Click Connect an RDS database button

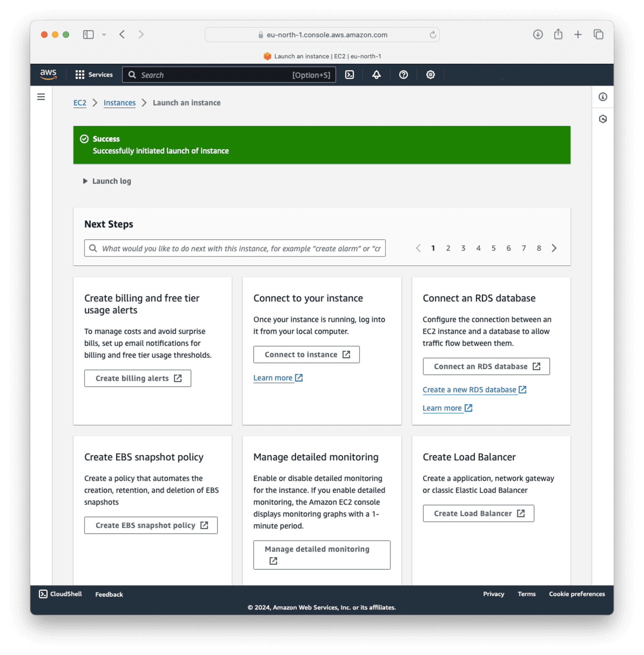tap(486, 366)
